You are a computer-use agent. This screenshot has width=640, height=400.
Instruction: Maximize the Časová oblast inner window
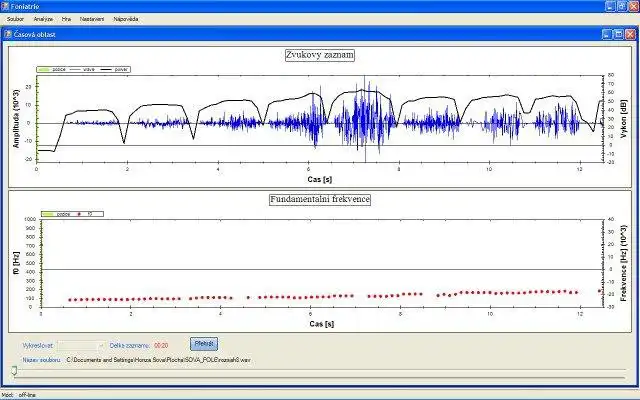[x=617, y=34]
